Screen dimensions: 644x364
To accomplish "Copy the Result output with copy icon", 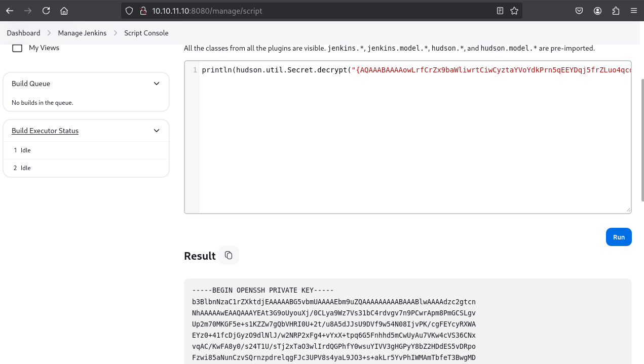I will coord(229,255).
